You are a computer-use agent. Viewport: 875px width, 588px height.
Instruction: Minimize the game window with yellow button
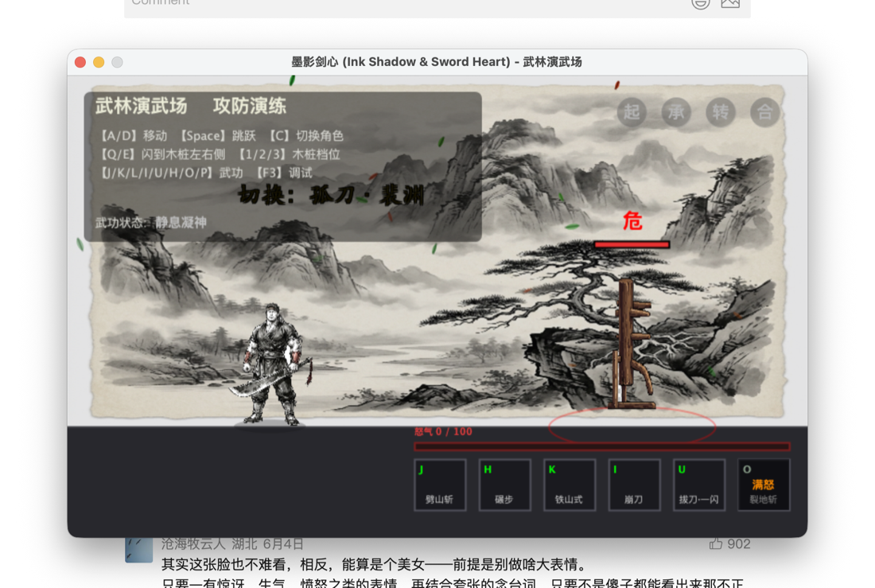point(99,62)
